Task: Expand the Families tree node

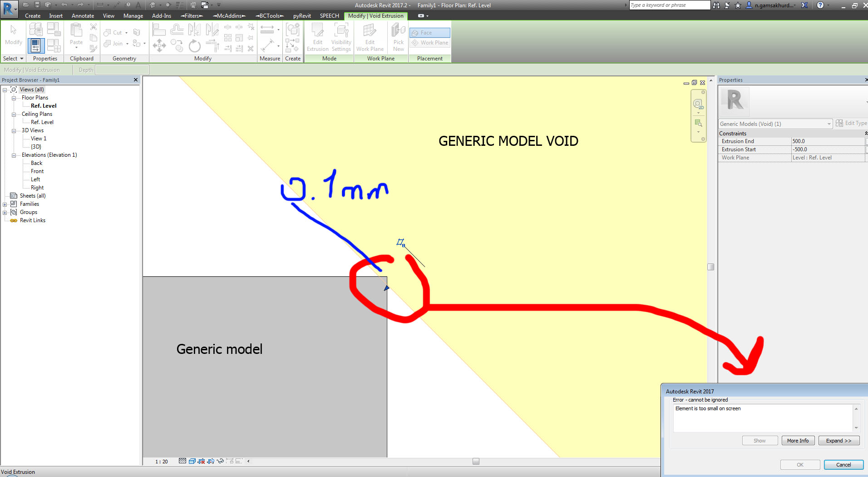Action: (5, 204)
